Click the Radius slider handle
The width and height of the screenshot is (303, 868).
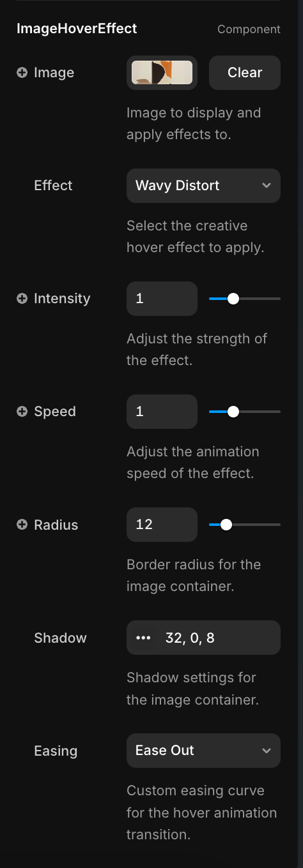pyautogui.click(x=226, y=525)
